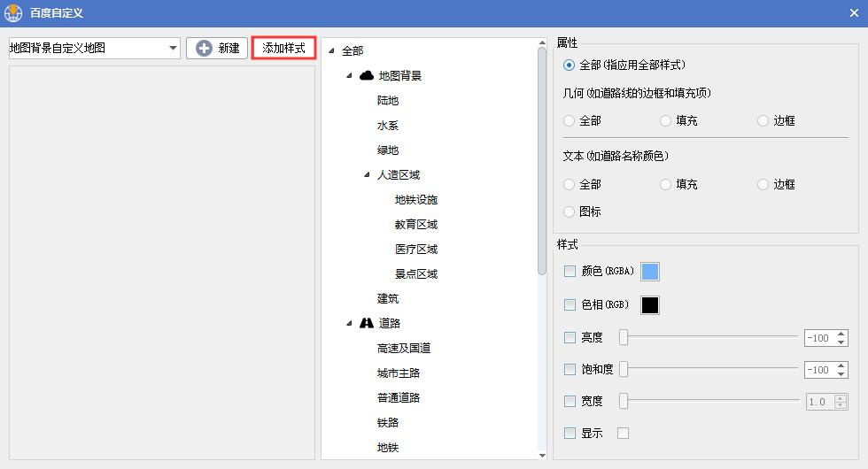The height and width of the screenshot is (469, 868).
Task: Click the tree scrollbar down arrow
Action: pyautogui.click(x=542, y=455)
